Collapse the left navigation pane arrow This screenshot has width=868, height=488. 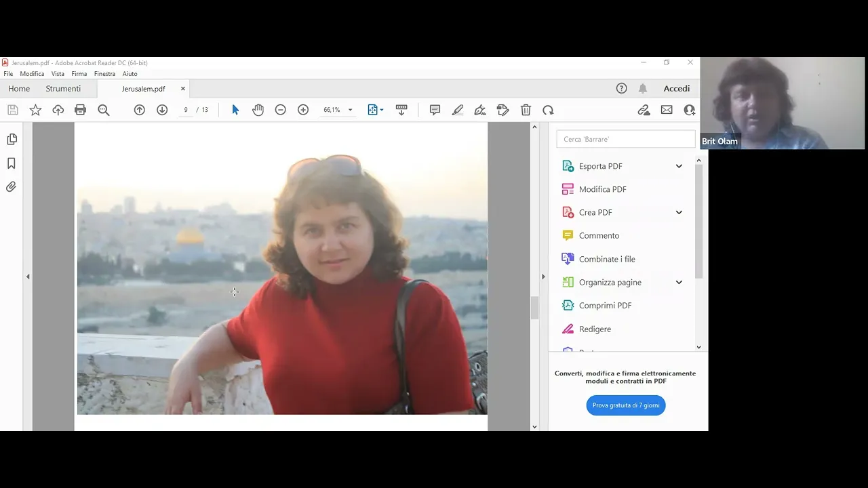(28, 277)
